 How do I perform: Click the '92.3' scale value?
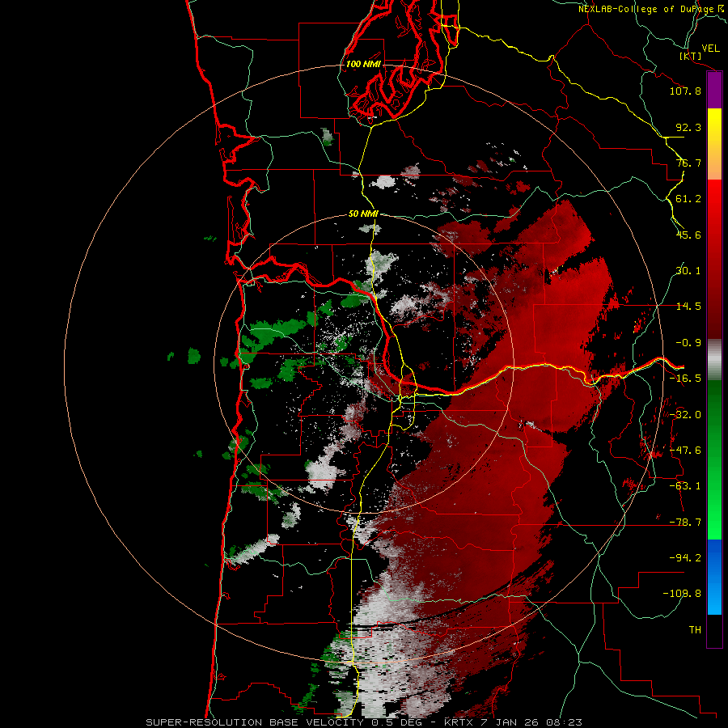coord(688,127)
